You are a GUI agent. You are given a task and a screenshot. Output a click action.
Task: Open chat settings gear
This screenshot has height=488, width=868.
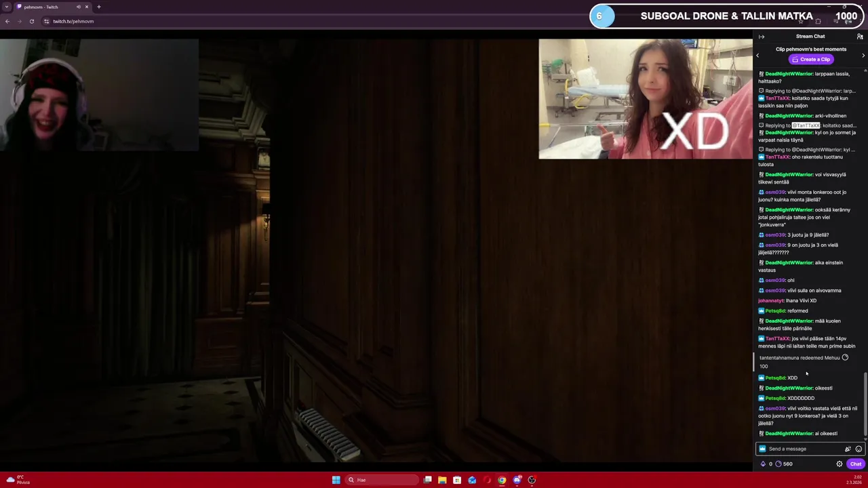[840, 464]
